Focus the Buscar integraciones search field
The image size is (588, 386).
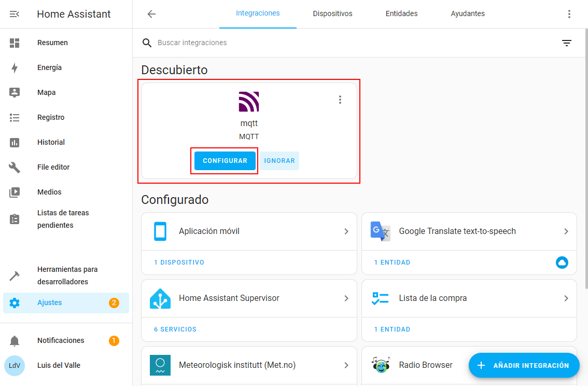point(311,43)
